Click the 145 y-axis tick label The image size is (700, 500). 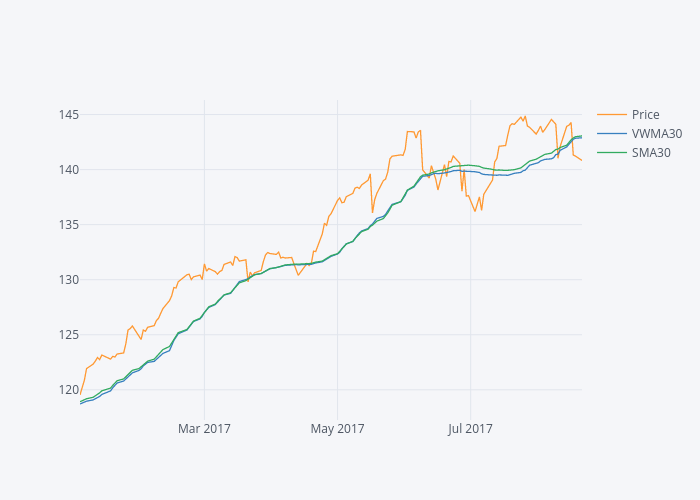68,114
